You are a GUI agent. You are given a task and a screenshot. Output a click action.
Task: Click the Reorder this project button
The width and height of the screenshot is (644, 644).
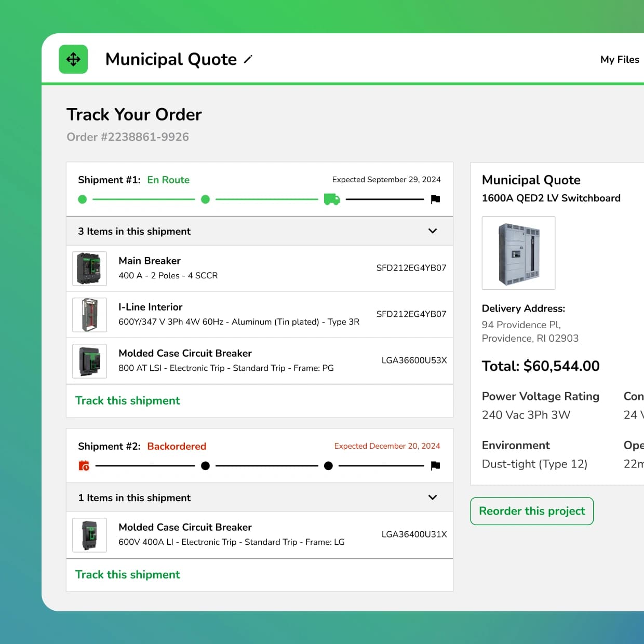pos(532,511)
